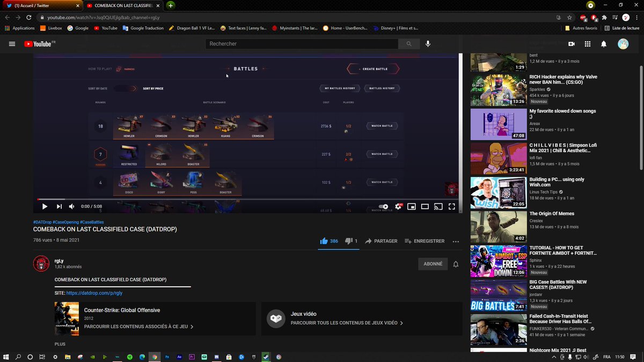This screenshot has height=362, width=644.
Task: Open the Liste de lecture panel
Action: click(x=621, y=28)
